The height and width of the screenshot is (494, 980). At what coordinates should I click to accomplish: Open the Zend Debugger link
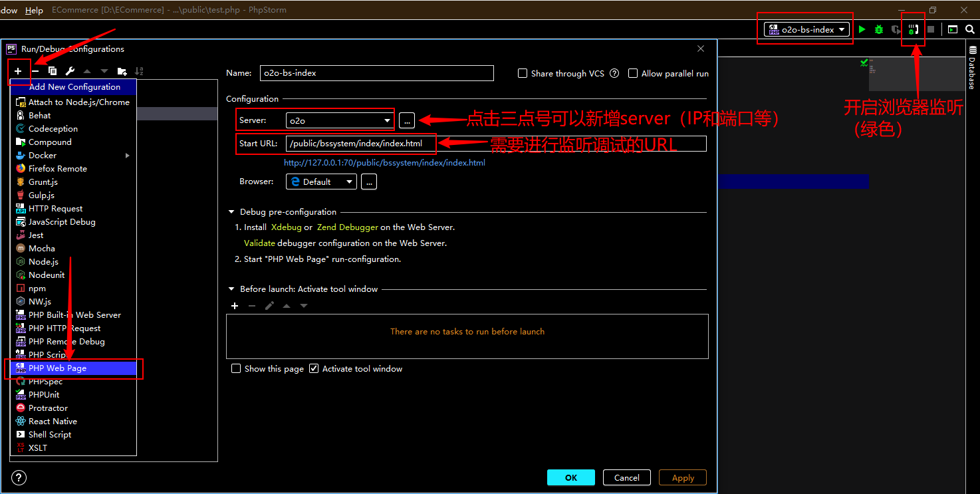coord(348,227)
